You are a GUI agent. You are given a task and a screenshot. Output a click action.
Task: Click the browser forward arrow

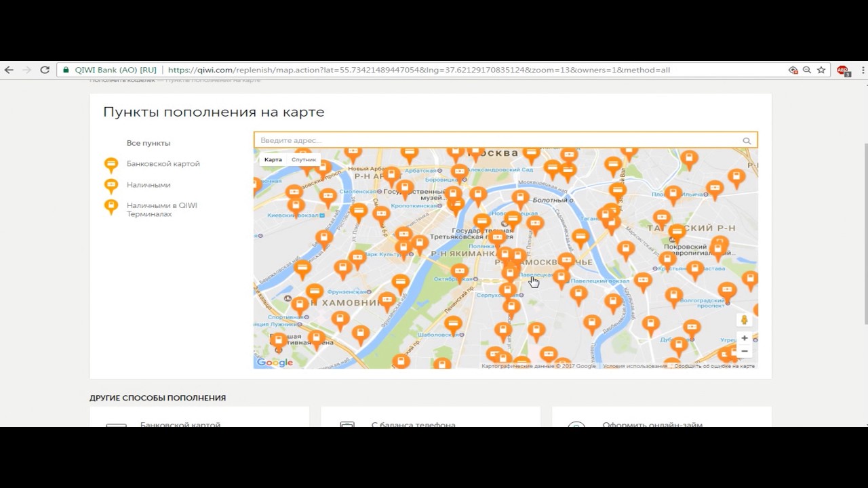(x=27, y=70)
